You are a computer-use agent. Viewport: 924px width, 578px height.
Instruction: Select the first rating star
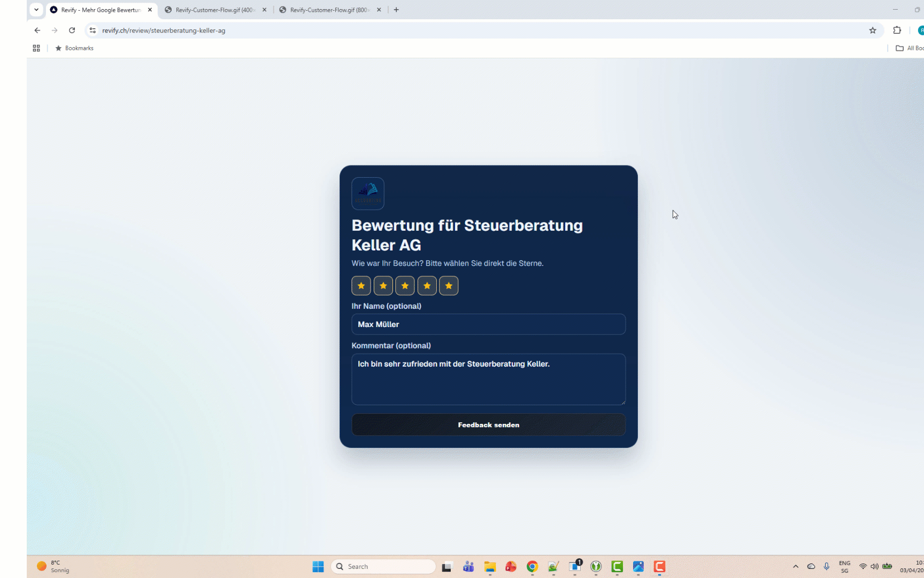pyautogui.click(x=361, y=285)
